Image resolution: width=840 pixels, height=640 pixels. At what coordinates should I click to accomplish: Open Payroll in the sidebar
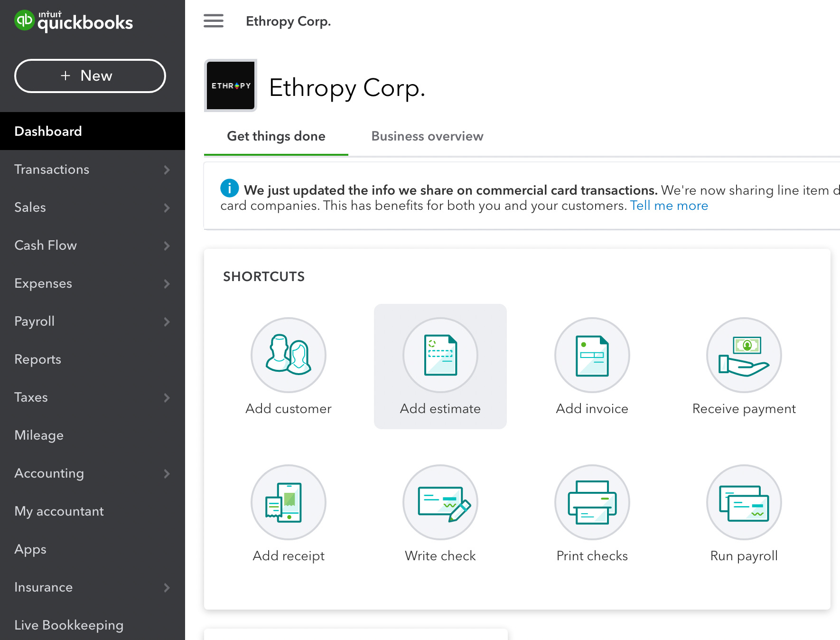click(93, 321)
